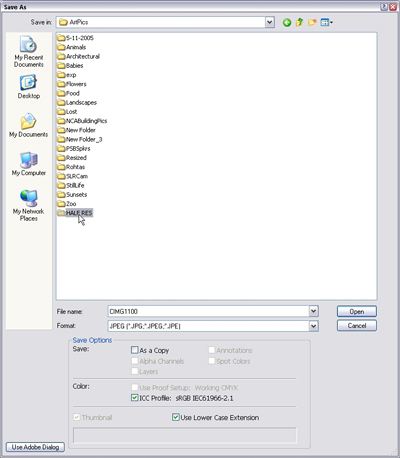Viewport: 400px width, 458px height.
Task: Toggle Use Lower Case Extension
Action: [x=176, y=417]
